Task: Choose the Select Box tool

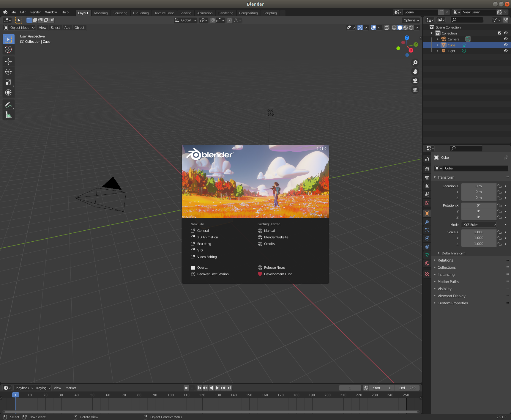Action: coord(8,39)
